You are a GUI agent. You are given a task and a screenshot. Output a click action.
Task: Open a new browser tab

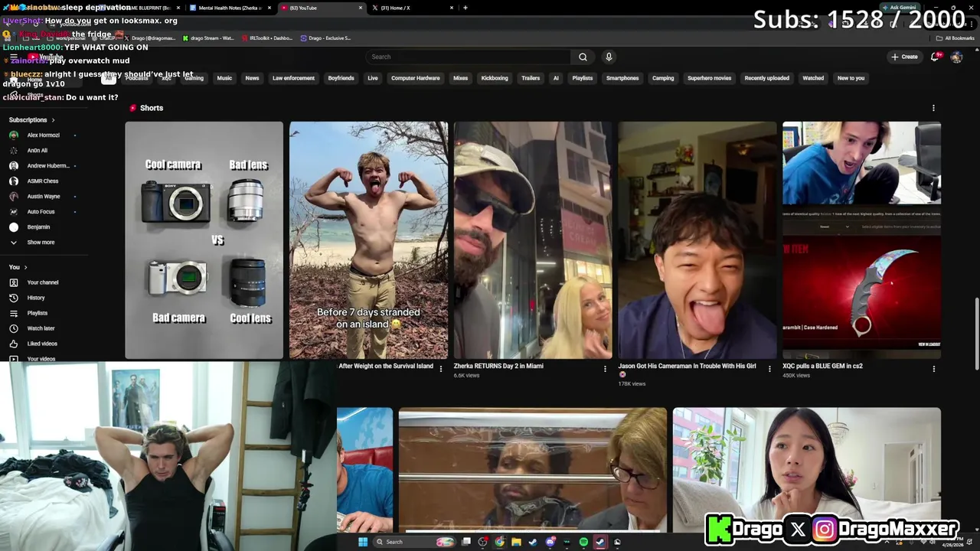(x=465, y=8)
